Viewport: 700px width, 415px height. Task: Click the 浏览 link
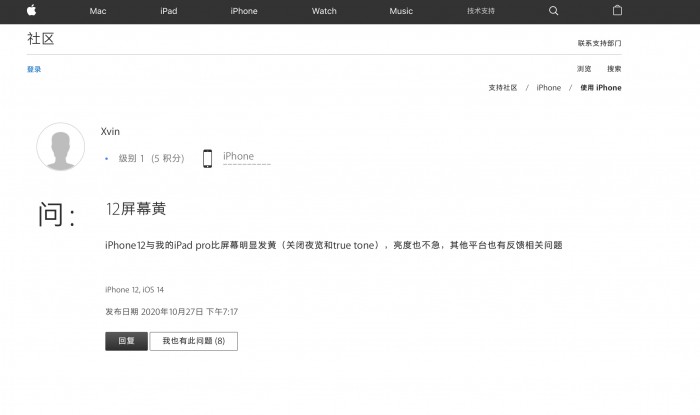[584, 69]
